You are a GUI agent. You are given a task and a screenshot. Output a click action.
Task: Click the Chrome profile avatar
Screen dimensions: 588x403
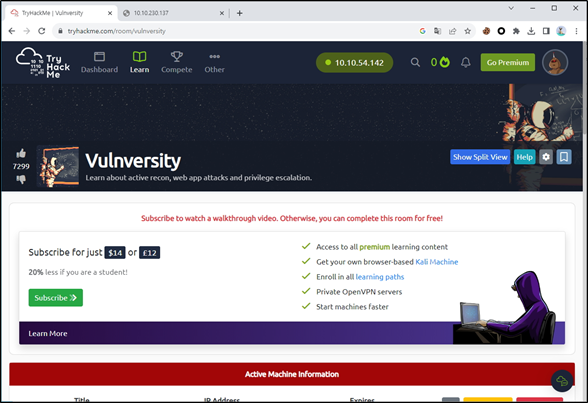point(561,31)
